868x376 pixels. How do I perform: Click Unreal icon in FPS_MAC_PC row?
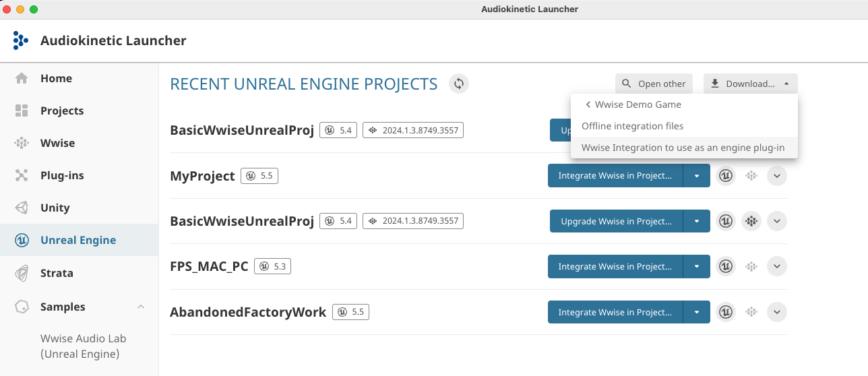(726, 267)
